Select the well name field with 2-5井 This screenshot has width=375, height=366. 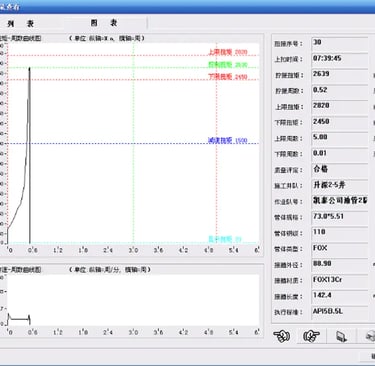(x=340, y=185)
